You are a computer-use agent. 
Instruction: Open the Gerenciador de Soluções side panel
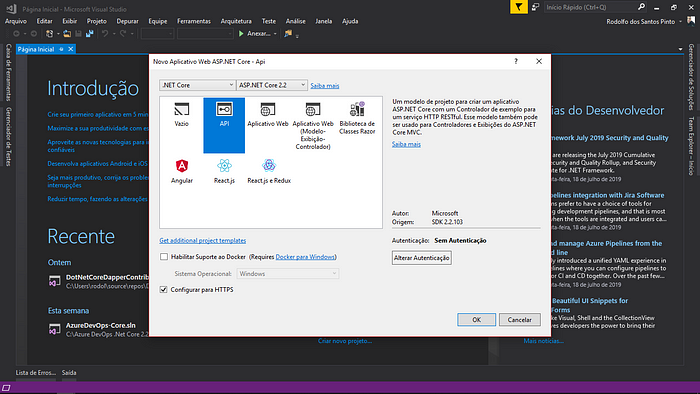(691, 77)
